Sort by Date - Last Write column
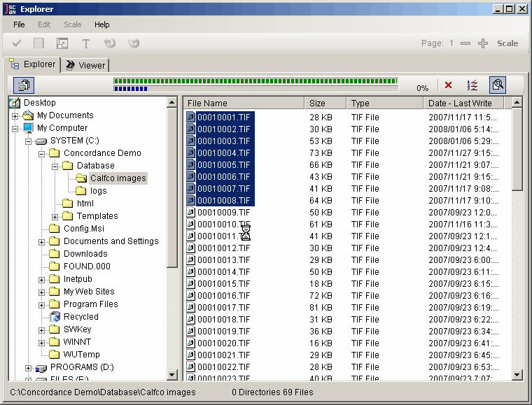The image size is (532, 405). (x=464, y=103)
